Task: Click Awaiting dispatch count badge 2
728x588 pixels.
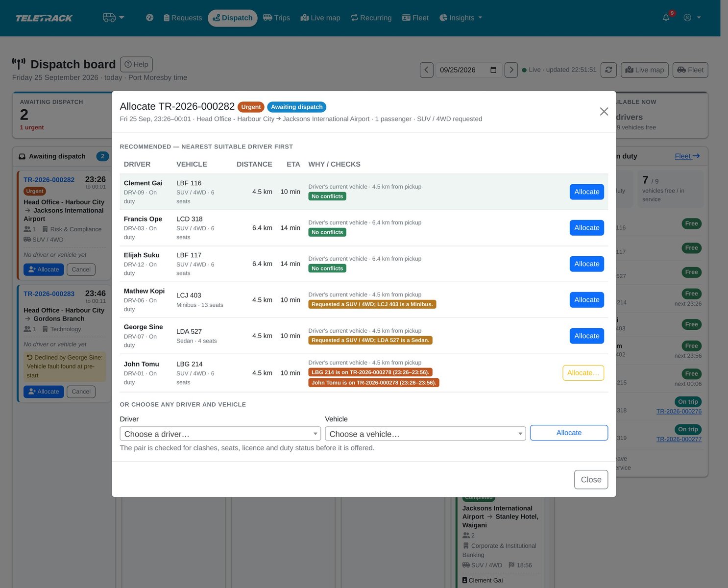Action: pyautogui.click(x=102, y=156)
